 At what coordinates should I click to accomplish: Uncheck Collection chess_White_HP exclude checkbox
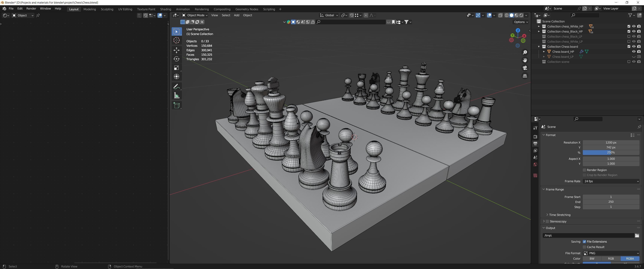(629, 26)
